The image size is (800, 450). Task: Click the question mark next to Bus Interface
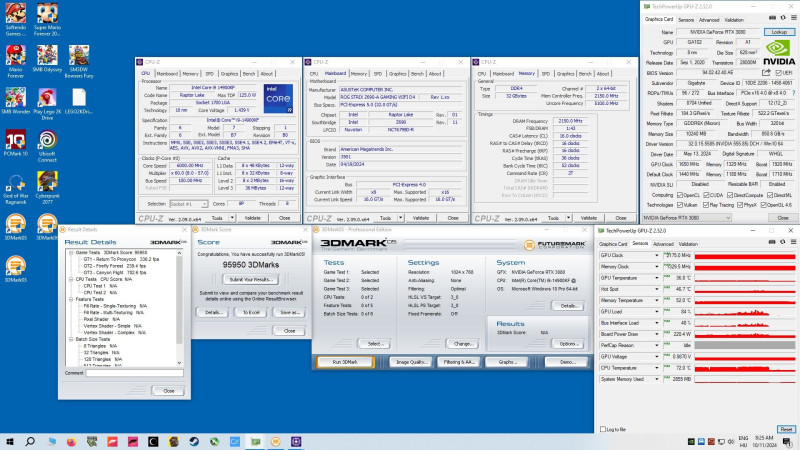click(794, 93)
